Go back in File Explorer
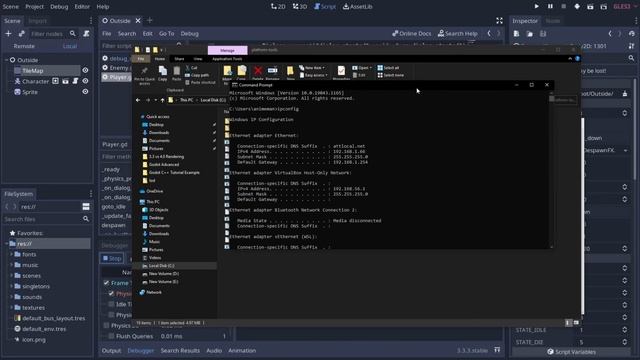This screenshot has width=640, height=360. pyautogui.click(x=138, y=100)
